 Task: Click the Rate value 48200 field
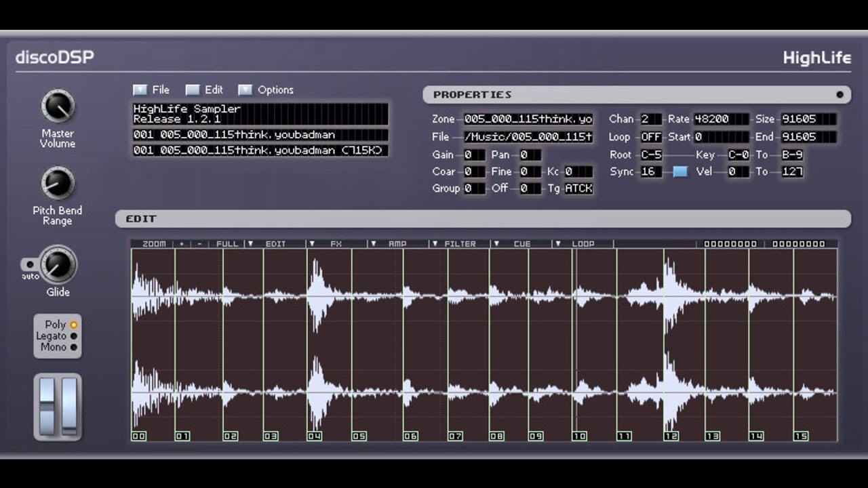(722, 119)
